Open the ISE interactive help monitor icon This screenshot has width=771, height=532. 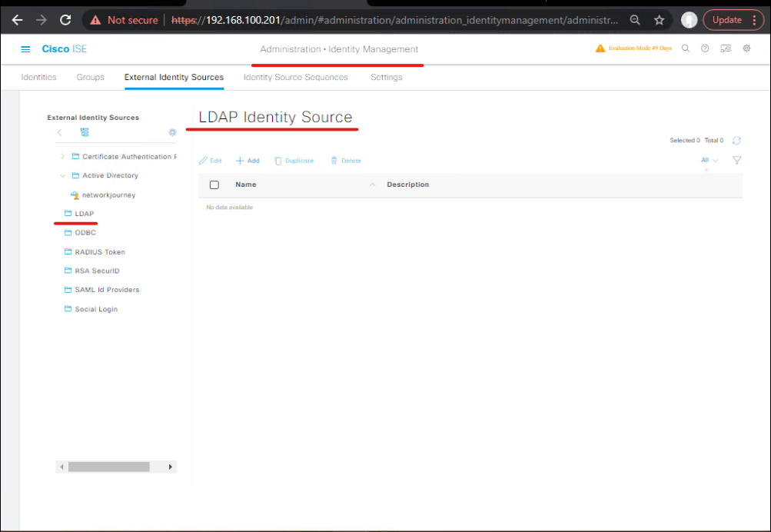point(726,48)
